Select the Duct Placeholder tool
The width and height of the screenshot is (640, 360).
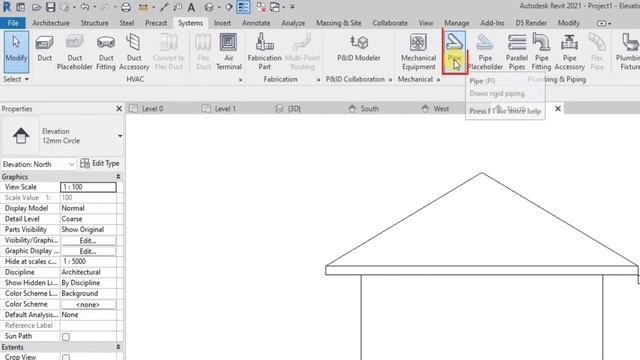[x=74, y=52]
